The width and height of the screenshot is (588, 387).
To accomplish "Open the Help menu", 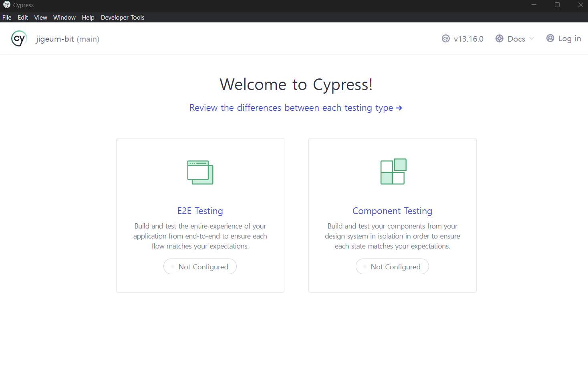I will click(x=88, y=17).
